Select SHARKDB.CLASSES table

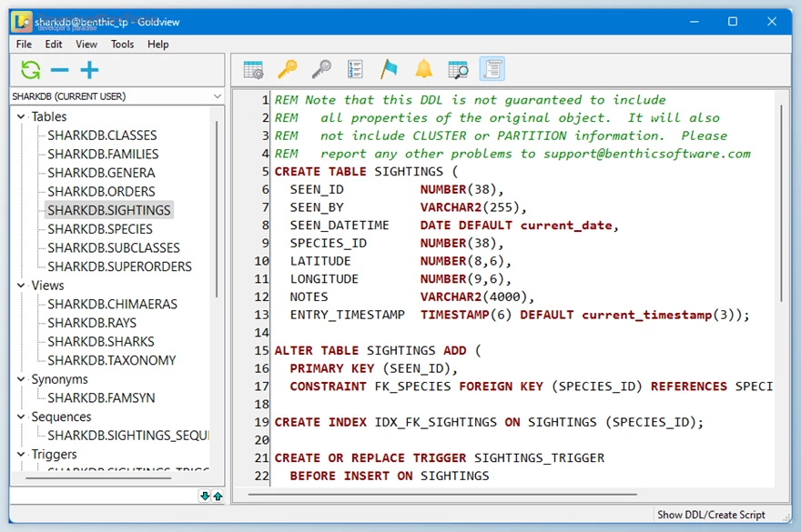click(x=102, y=136)
